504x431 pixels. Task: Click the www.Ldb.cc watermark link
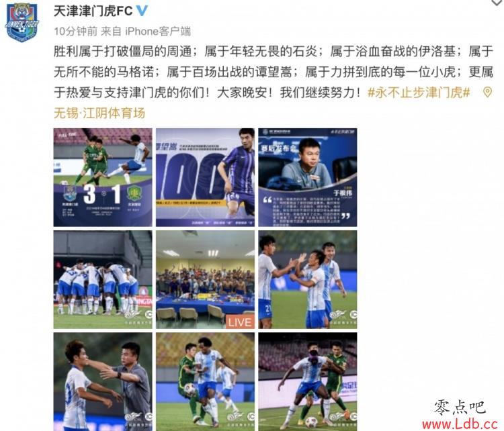pos(460,424)
